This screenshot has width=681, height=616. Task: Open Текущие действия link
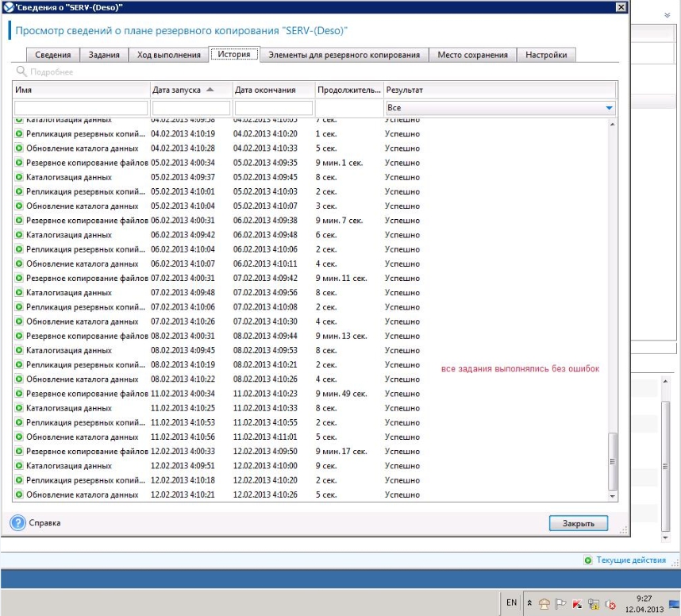click(x=631, y=560)
